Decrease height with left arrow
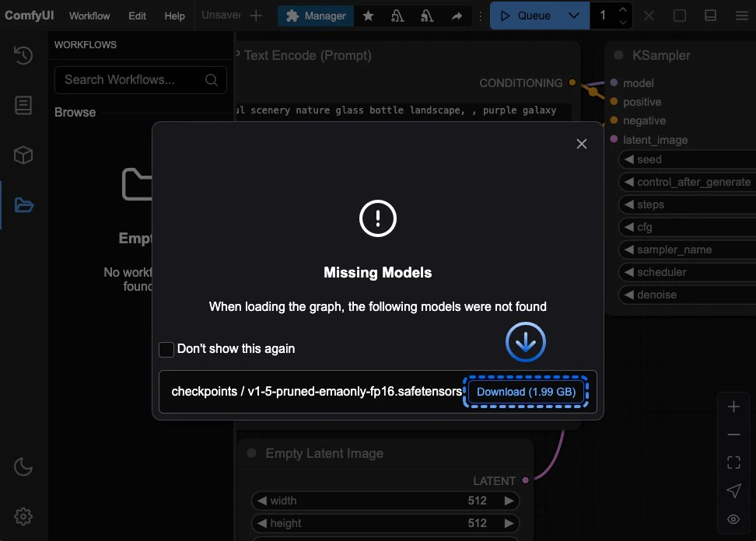The width and height of the screenshot is (756, 541). [x=262, y=523]
